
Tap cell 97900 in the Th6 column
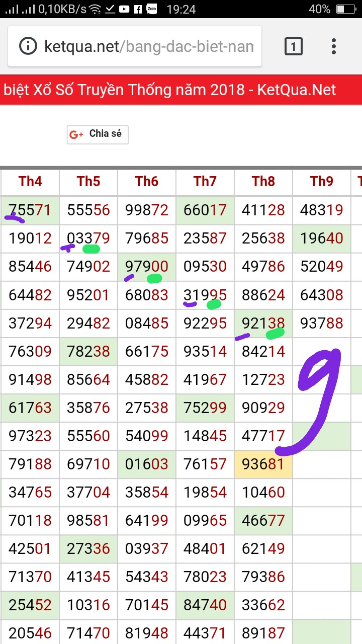(x=147, y=267)
